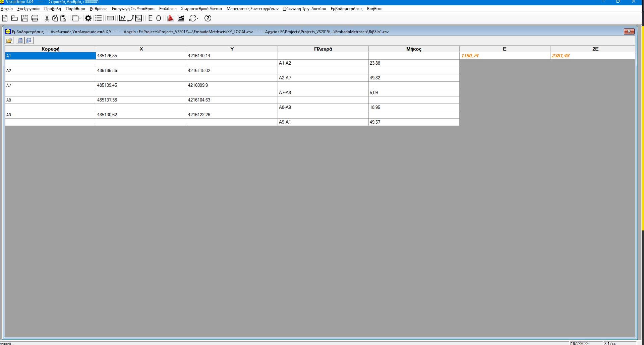This screenshot has height=345, width=644.
Task: Click the open folder button in the child window
Action: 9,41
